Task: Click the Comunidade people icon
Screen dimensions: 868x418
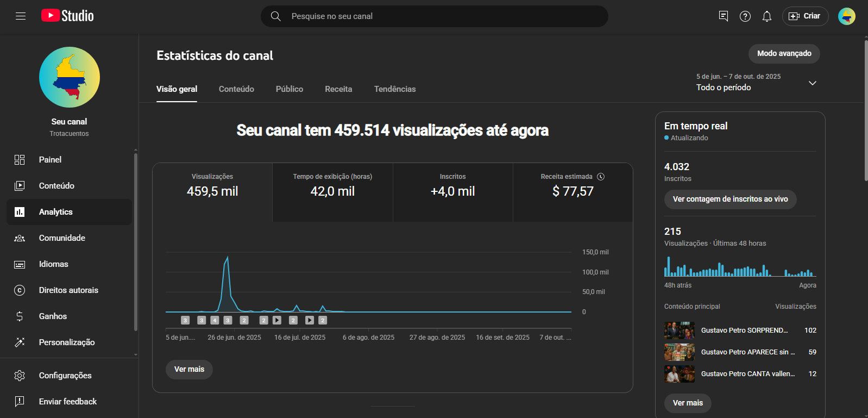Action: (x=20, y=238)
